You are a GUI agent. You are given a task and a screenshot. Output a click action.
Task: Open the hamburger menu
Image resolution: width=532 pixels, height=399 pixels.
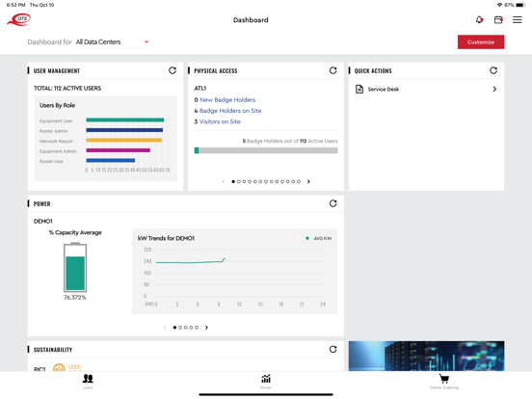click(x=518, y=19)
